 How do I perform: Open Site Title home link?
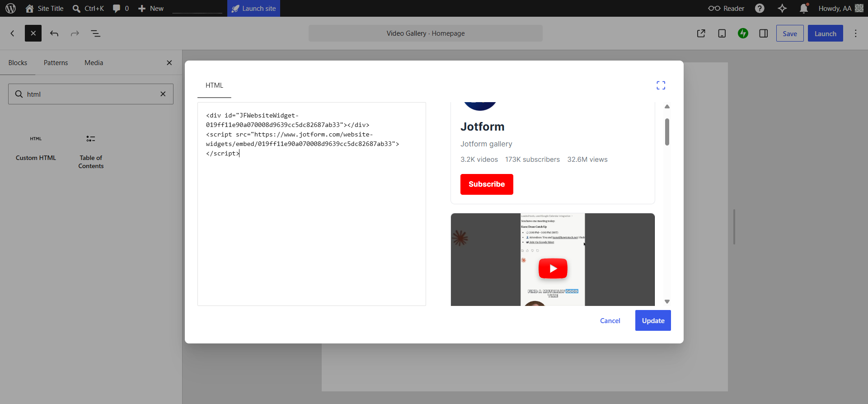point(44,8)
